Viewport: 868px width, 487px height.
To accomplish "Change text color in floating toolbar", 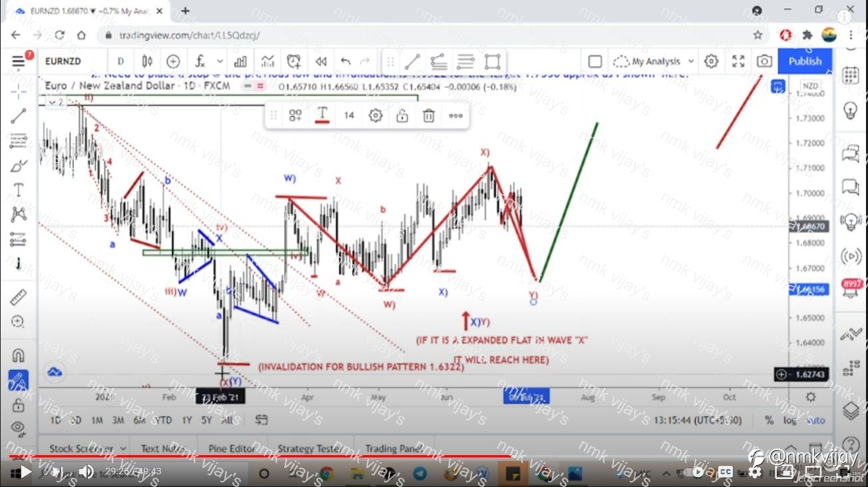I will [x=322, y=115].
